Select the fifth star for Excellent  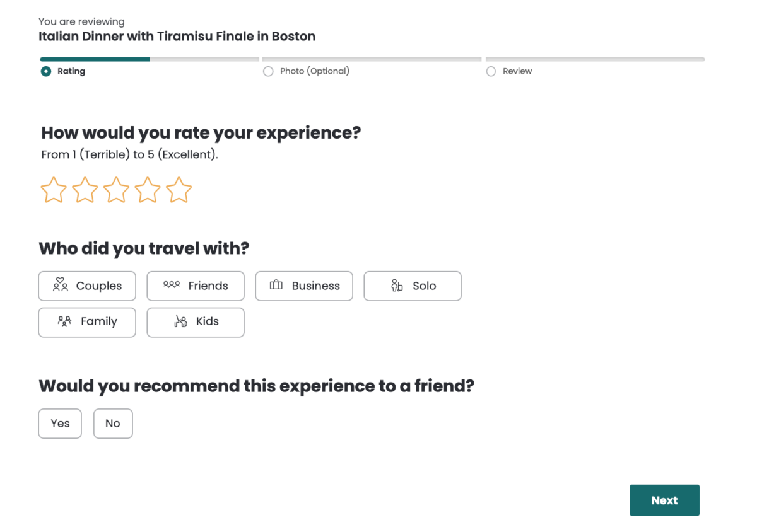179,190
